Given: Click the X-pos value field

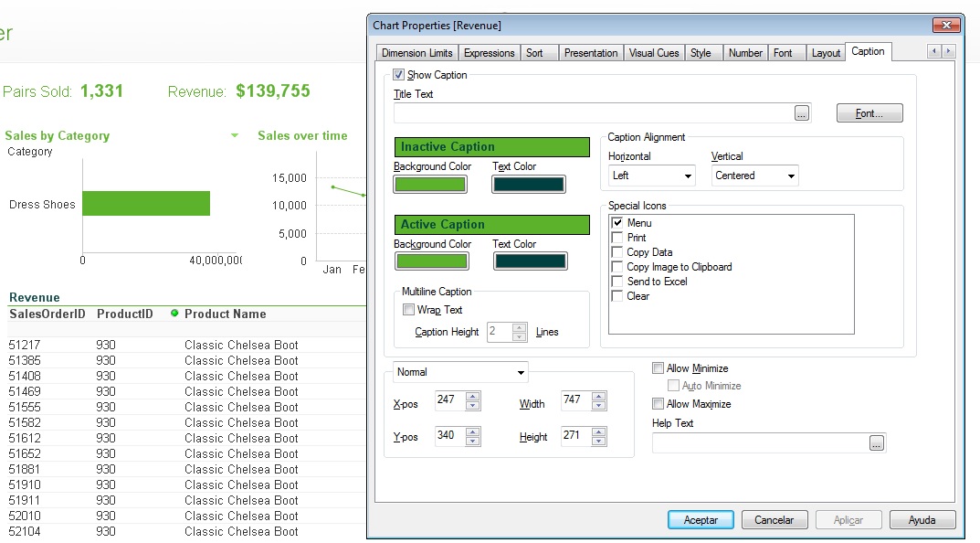Looking at the screenshot, I should [450, 400].
